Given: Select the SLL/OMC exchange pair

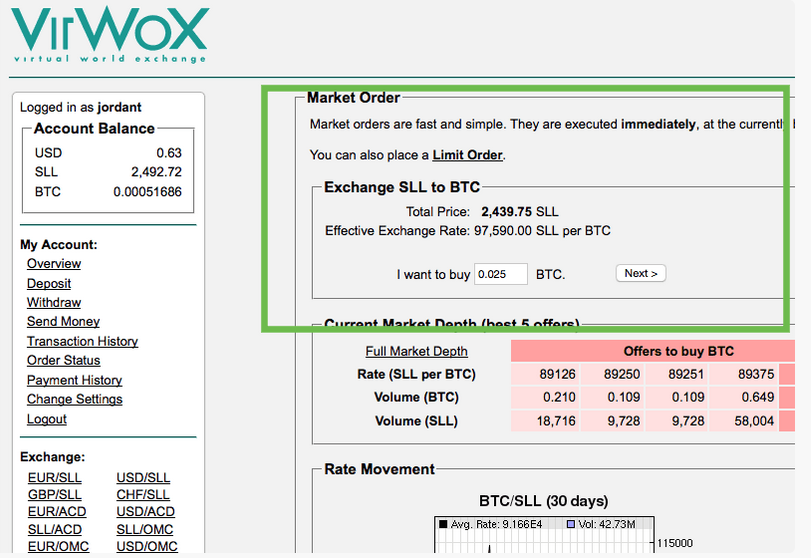Looking at the screenshot, I should (145, 530).
